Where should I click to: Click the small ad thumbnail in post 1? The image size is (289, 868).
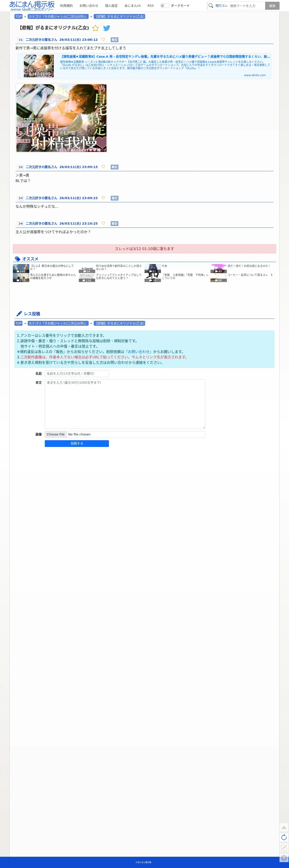(x=39, y=66)
